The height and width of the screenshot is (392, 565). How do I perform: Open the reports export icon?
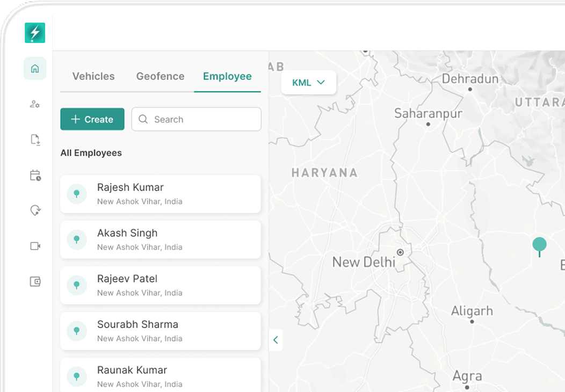pos(34,140)
